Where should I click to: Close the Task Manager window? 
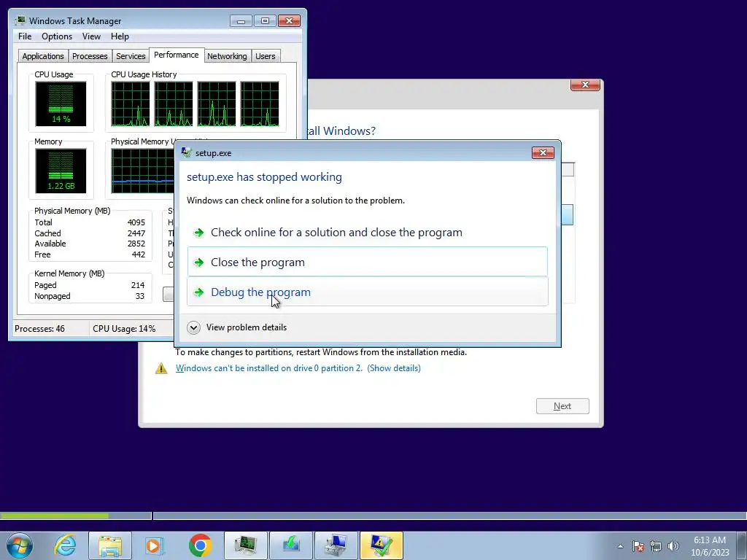point(289,21)
